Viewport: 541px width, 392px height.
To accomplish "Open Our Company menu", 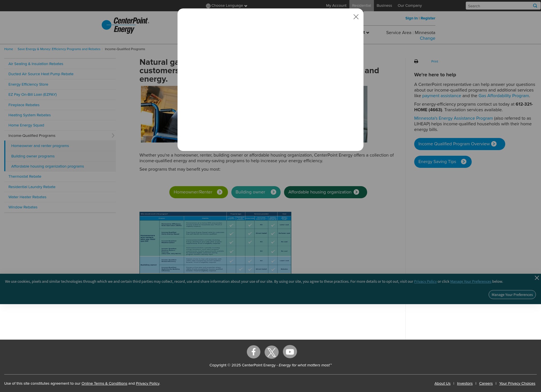I will (410, 6).
